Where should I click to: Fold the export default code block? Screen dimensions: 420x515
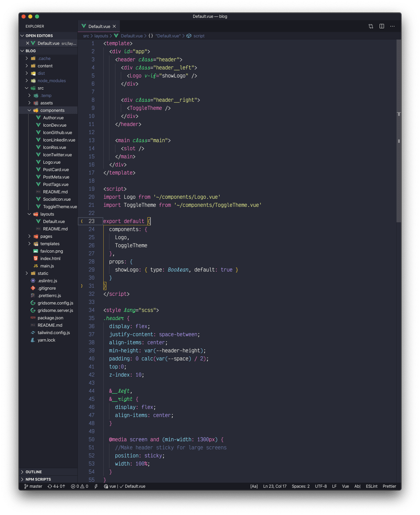(82, 221)
